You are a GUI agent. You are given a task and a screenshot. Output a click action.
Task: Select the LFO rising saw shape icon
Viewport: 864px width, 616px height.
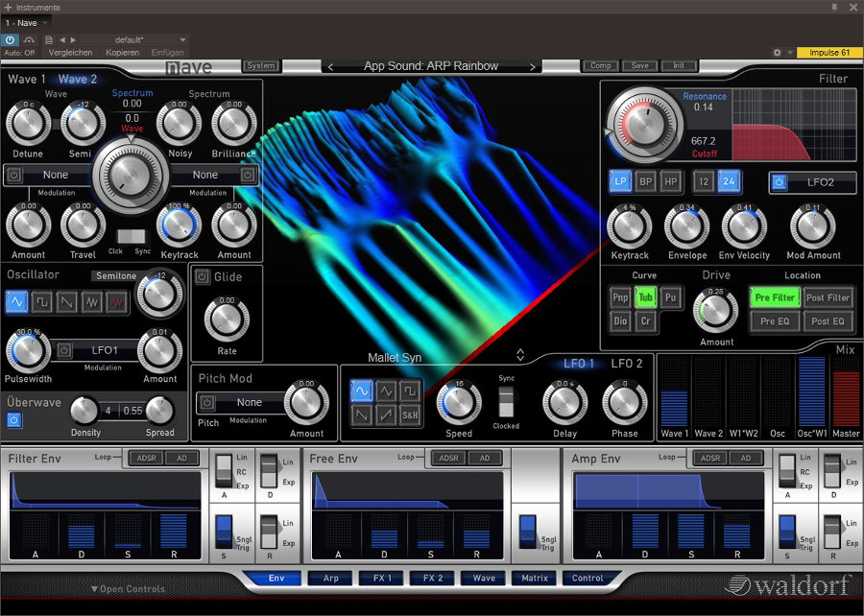tap(386, 415)
